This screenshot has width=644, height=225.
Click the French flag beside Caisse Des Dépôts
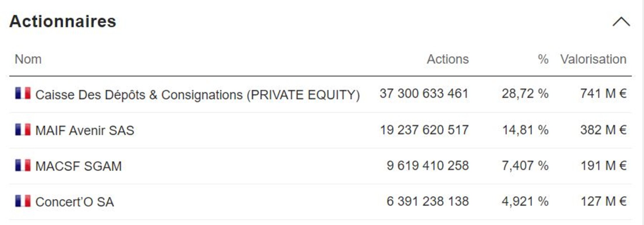click(23, 94)
